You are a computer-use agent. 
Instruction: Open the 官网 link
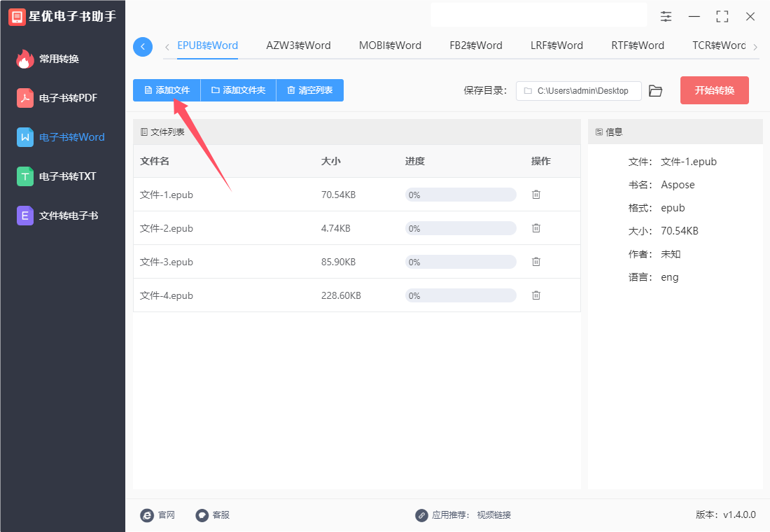point(167,514)
